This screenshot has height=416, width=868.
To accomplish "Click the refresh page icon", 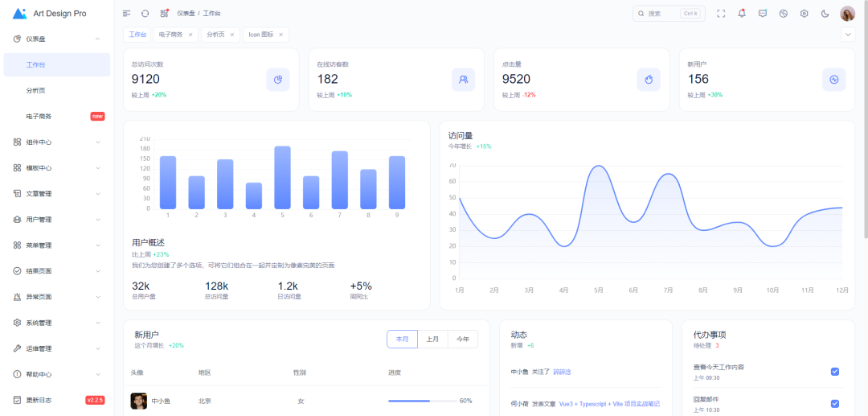I will [145, 14].
